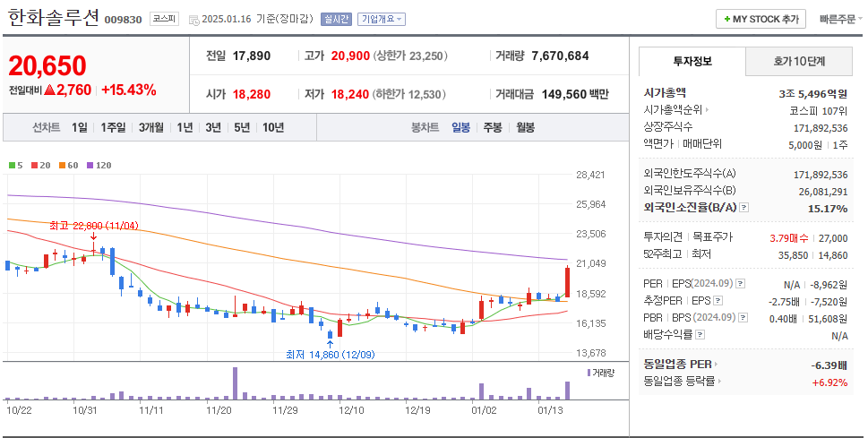This screenshot has width=868, height=438.
Task: Click the 상장주식수 label
Action: click(667, 127)
